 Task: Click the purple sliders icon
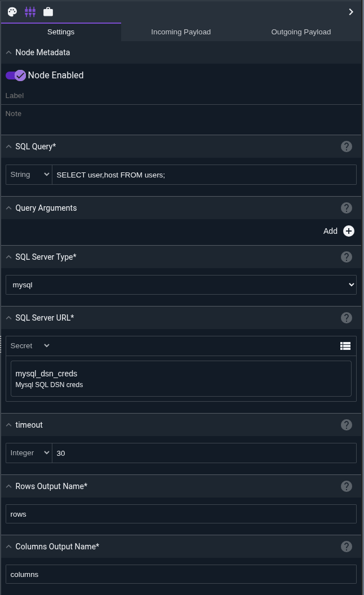[x=30, y=12]
